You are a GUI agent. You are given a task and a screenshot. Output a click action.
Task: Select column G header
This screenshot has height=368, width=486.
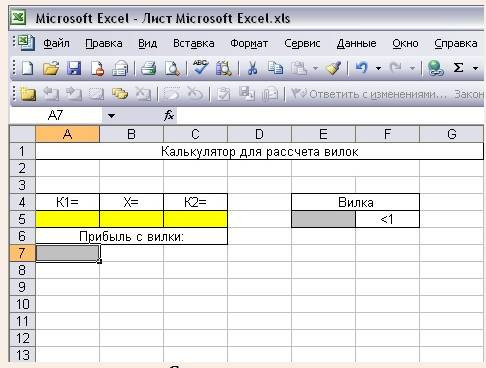pos(451,134)
